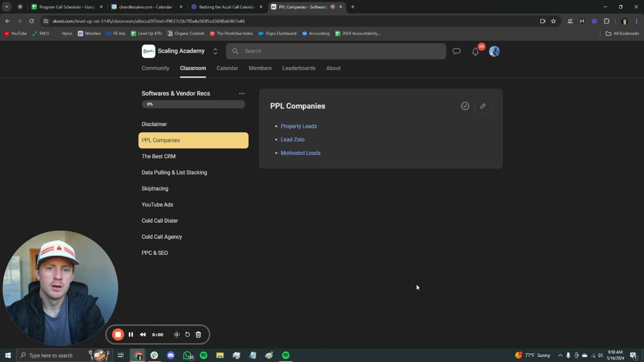Click the Softwares & Vendor Recs course title
This screenshot has height=362, width=644.
click(x=176, y=94)
